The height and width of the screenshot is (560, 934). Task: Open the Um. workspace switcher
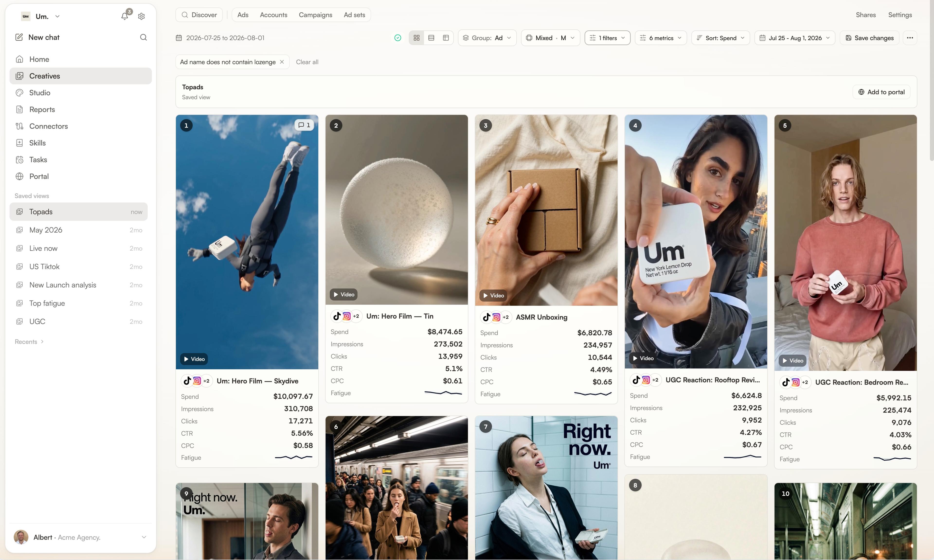(x=41, y=16)
